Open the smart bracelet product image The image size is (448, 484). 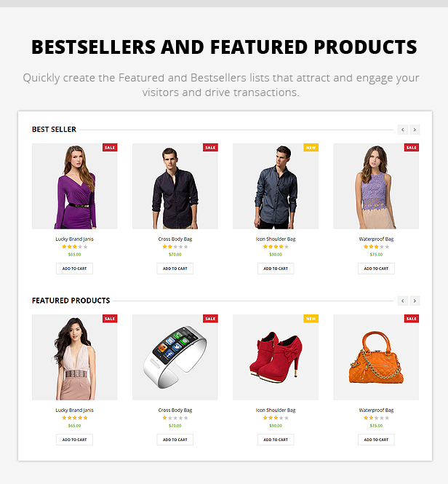pyautogui.click(x=175, y=357)
